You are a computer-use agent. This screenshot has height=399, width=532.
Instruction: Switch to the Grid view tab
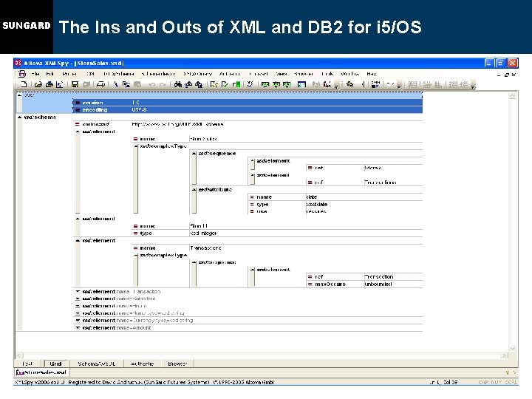pyautogui.click(x=55, y=364)
